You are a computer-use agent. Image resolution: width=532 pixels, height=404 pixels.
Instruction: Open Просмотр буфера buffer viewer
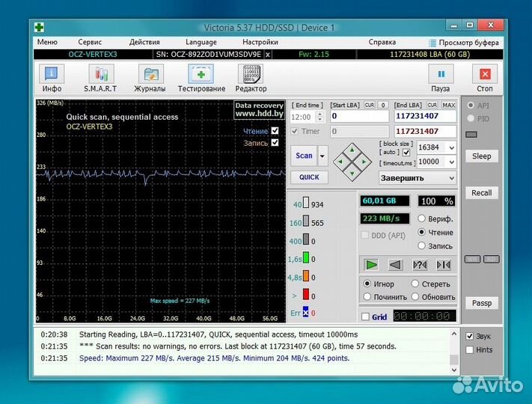point(464,43)
